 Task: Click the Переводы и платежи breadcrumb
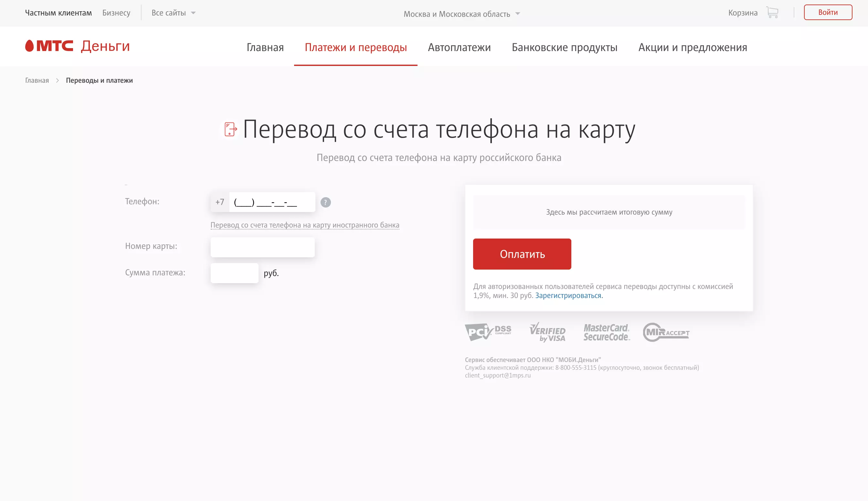[x=99, y=80]
